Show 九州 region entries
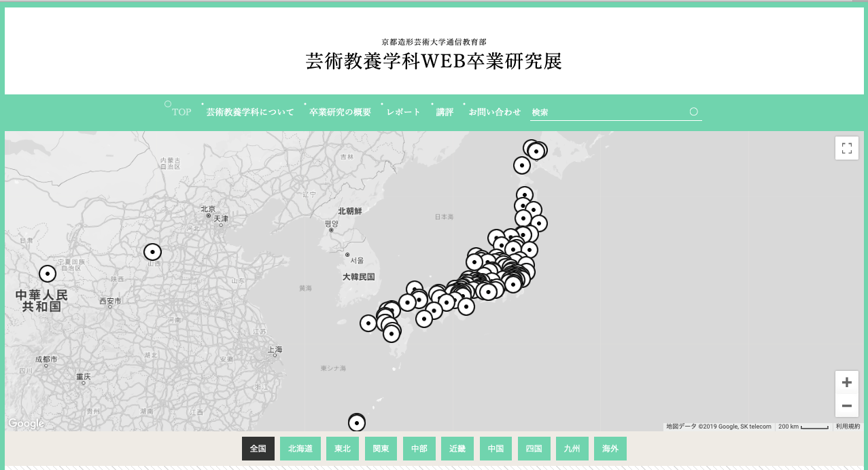The width and height of the screenshot is (868, 470). 572,449
